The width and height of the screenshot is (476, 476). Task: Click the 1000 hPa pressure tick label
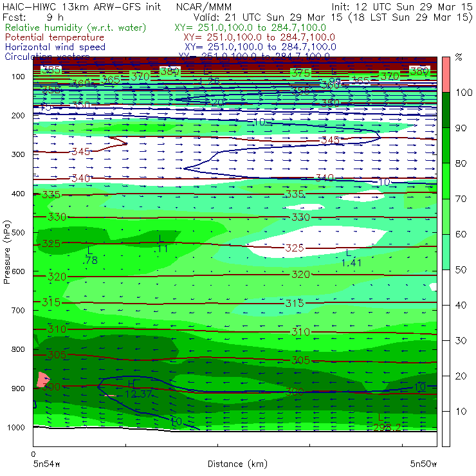click(16, 427)
